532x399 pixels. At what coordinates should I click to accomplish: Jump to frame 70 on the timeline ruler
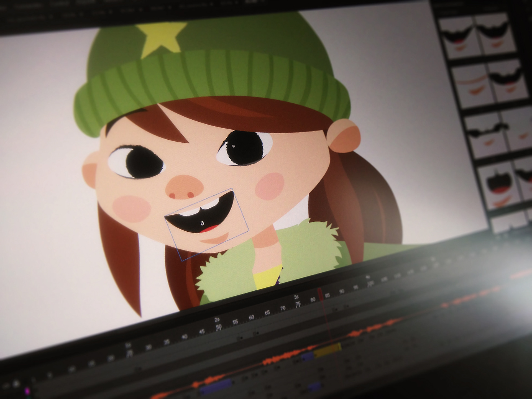[x=283, y=308]
